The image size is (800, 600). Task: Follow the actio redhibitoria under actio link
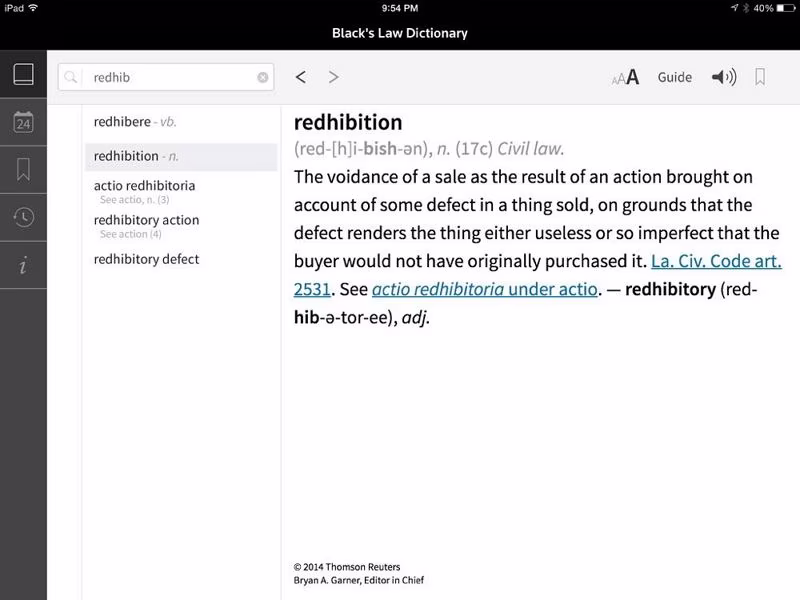pyautogui.click(x=484, y=289)
